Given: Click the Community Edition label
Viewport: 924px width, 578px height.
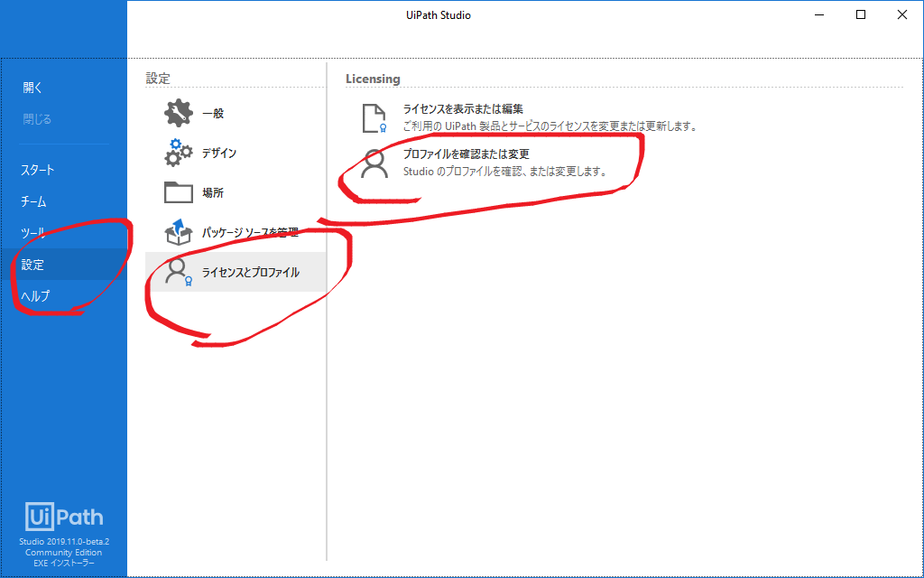Looking at the screenshot, I should point(64,553).
